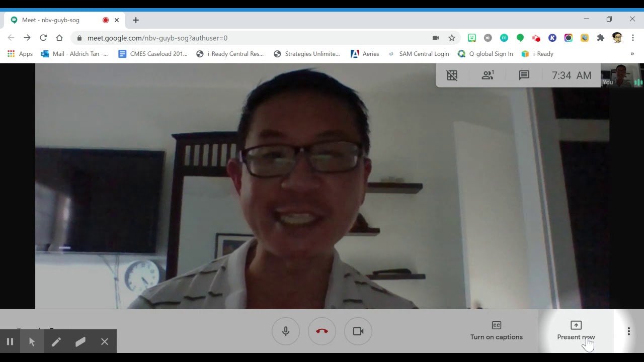Select the cursor pointer tool in recorder bar
Image resolution: width=644 pixels, height=362 pixels.
(32, 341)
